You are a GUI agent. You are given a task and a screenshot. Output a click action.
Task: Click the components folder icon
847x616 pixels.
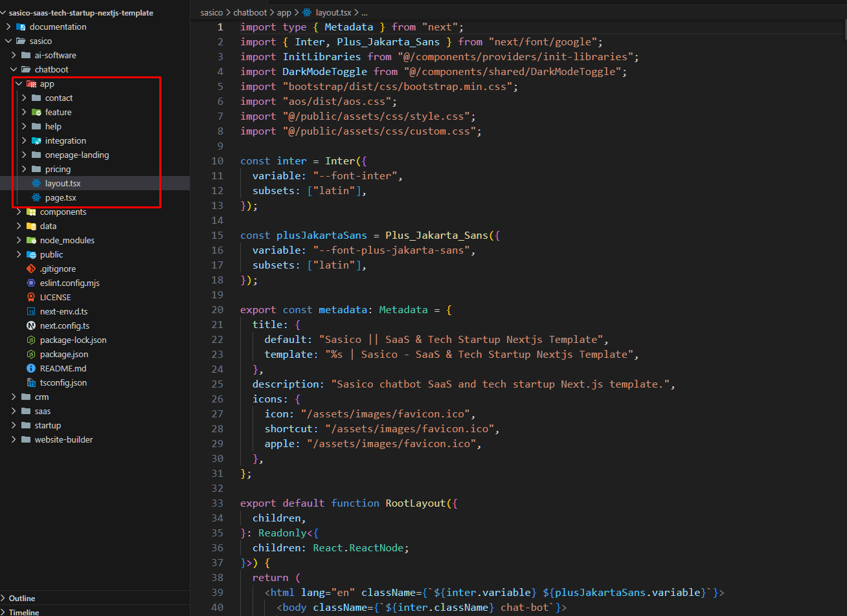[x=31, y=212]
